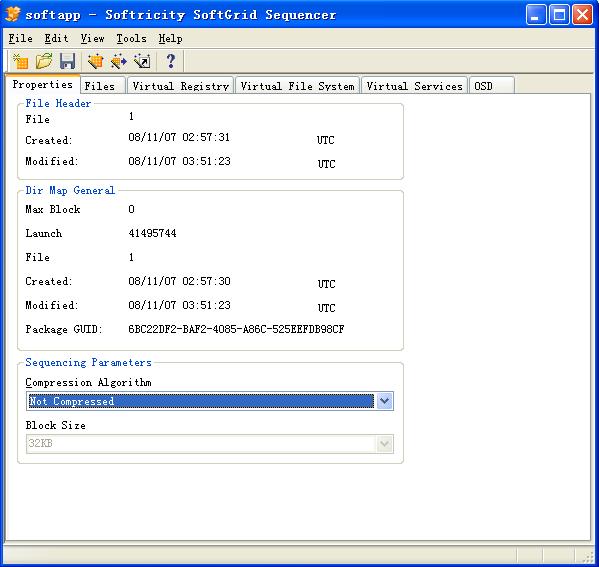Switch to the Virtual Registry tab
The width and height of the screenshot is (599, 567).
click(x=180, y=86)
